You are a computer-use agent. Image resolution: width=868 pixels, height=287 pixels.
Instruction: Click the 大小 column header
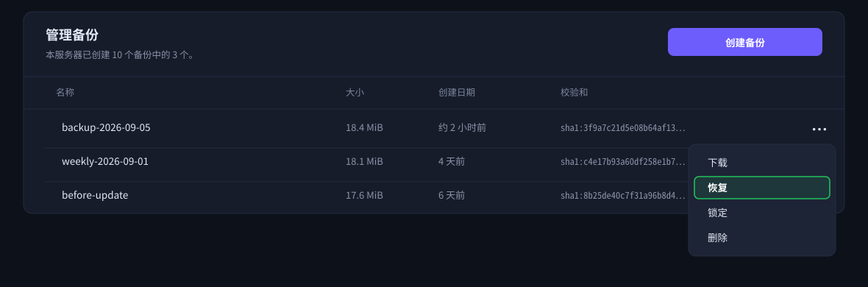pos(355,93)
